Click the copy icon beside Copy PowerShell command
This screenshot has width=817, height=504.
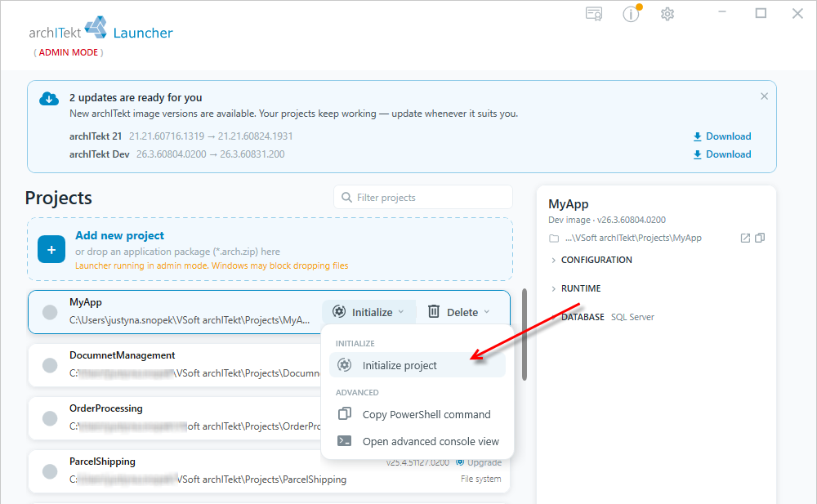click(345, 414)
